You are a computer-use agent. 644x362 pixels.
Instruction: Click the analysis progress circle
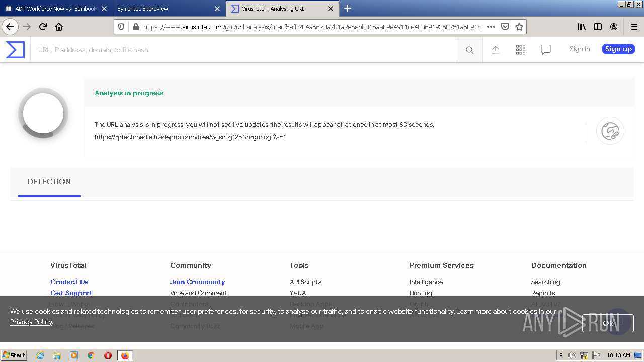pyautogui.click(x=43, y=113)
